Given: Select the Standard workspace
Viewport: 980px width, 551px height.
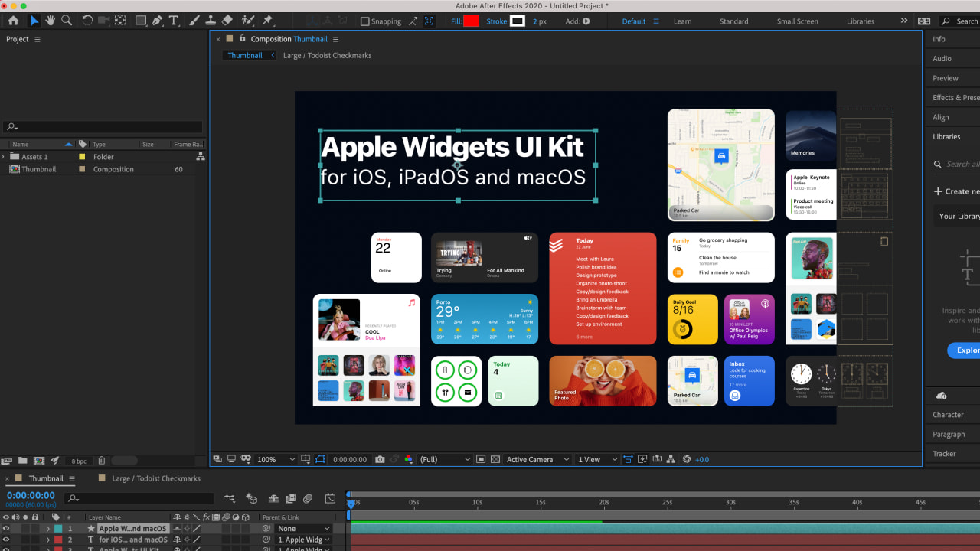Looking at the screenshot, I should (733, 21).
